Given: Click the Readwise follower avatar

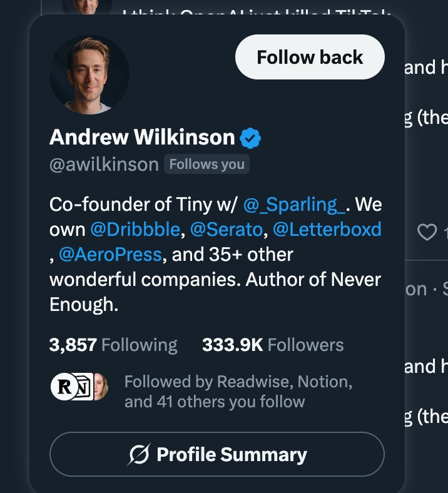Looking at the screenshot, I should point(64,387).
